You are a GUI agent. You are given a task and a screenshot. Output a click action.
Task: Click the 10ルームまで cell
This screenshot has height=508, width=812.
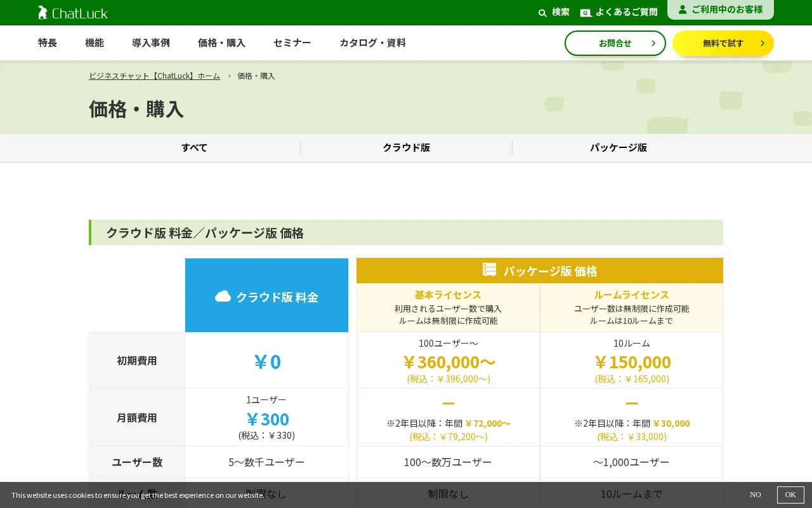(x=631, y=494)
